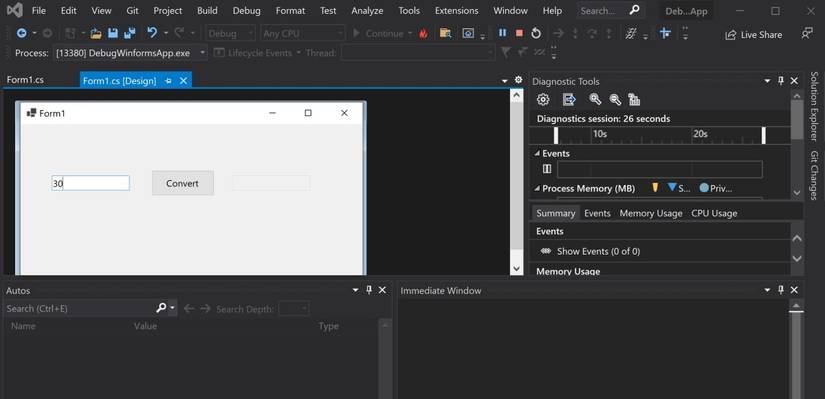Click the Save All double floppy icon
The width and height of the screenshot is (825, 399).
(129, 33)
